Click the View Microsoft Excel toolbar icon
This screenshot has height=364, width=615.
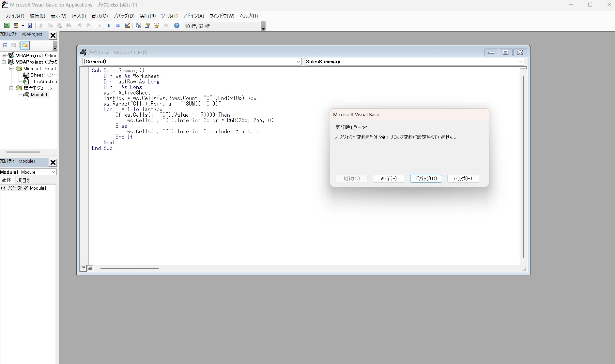point(7,25)
